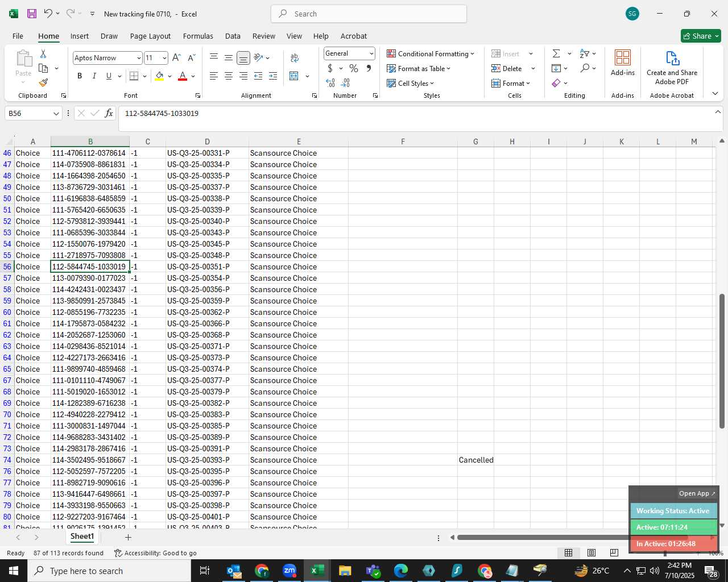
Task: Click the Undo arrow icon
Action: pyautogui.click(x=48, y=14)
